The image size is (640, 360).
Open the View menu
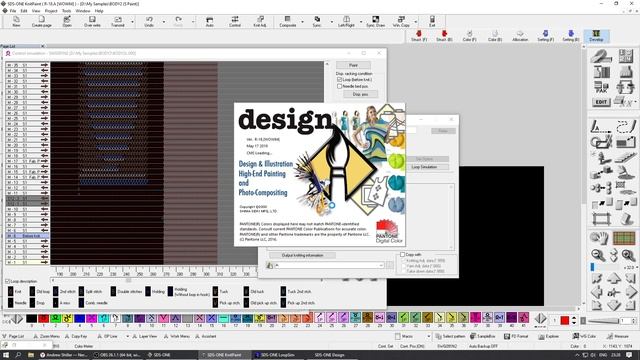click(36, 11)
